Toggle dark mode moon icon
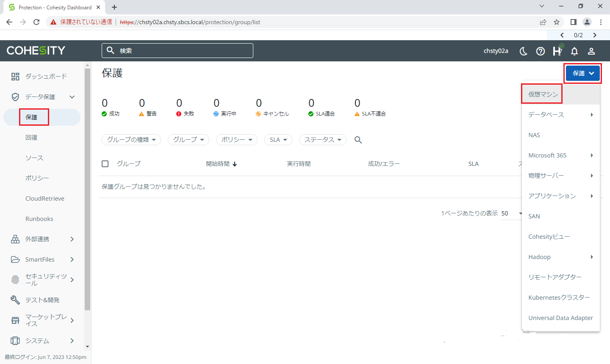 click(524, 51)
